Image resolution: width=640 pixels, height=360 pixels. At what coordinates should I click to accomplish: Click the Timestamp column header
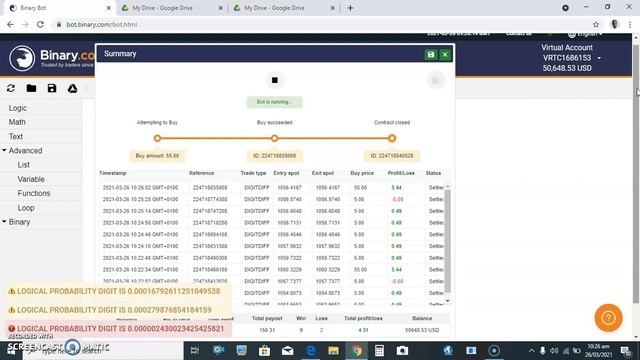113,173
